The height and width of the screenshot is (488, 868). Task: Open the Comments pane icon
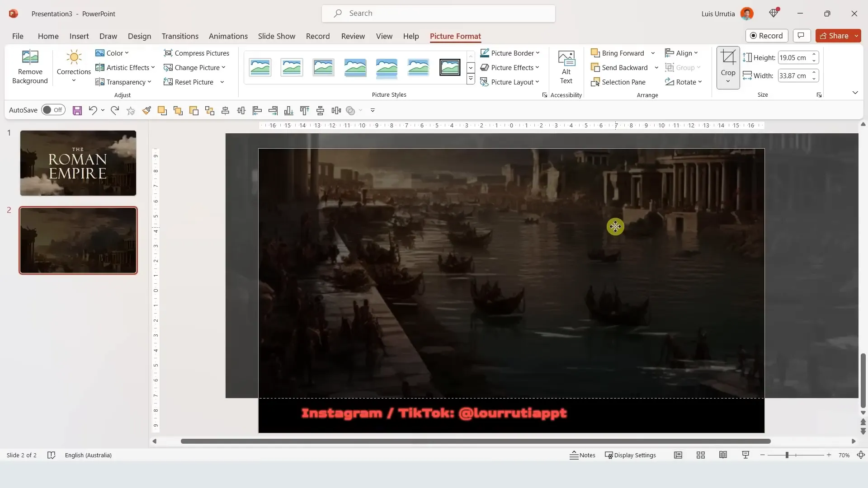point(801,36)
